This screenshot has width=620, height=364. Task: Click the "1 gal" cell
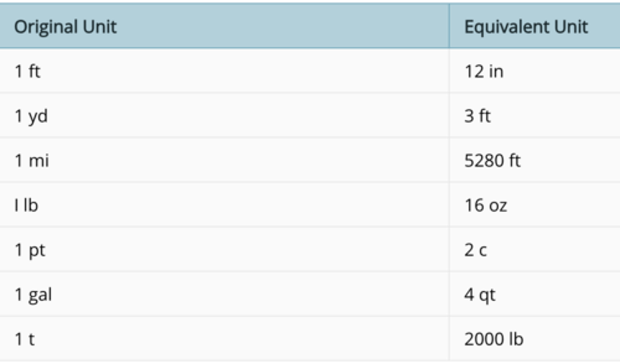click(x=33, y=295)
